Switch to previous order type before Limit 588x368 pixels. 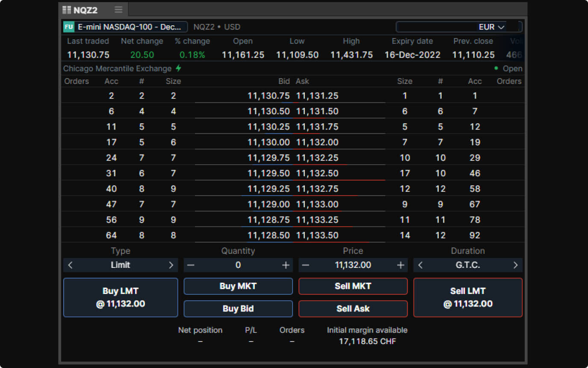[71, 265]
